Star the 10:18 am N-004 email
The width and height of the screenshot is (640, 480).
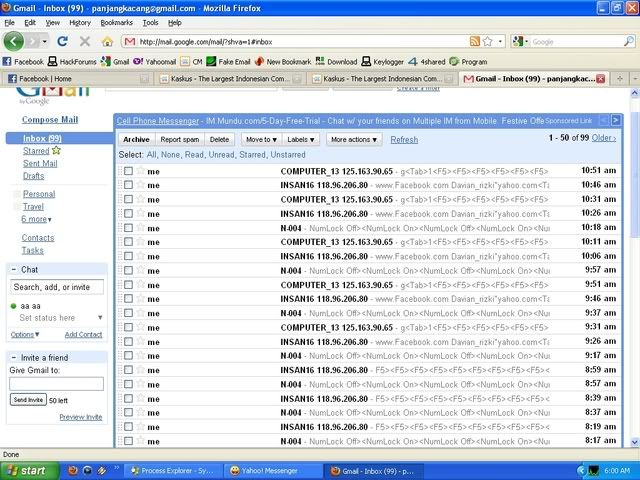[141, 227]
